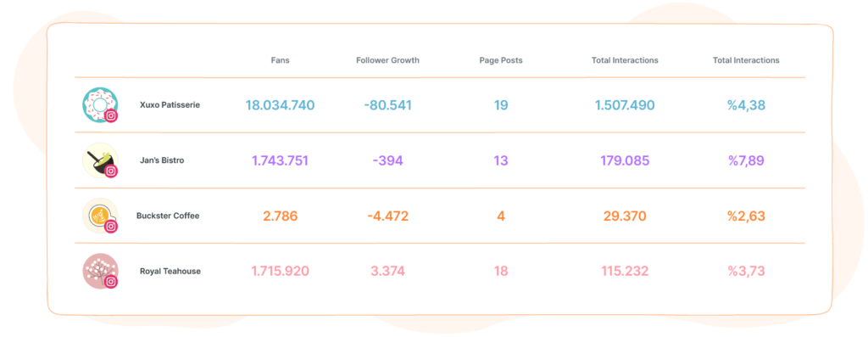Click the Jan's Bistro bowl logo
Viewport: 868px width, 337px height.
click(100, 160)
